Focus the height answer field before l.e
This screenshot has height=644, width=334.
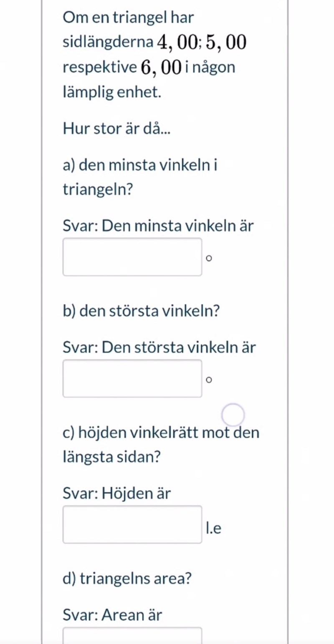click(x=132, y=524)
